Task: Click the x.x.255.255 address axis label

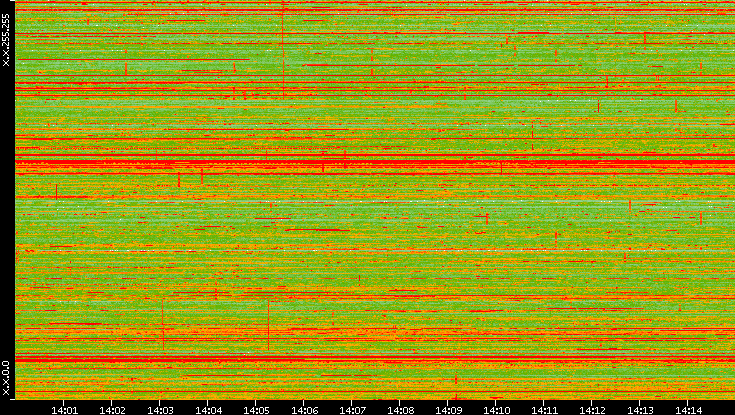Action: (x=6, y=40)
